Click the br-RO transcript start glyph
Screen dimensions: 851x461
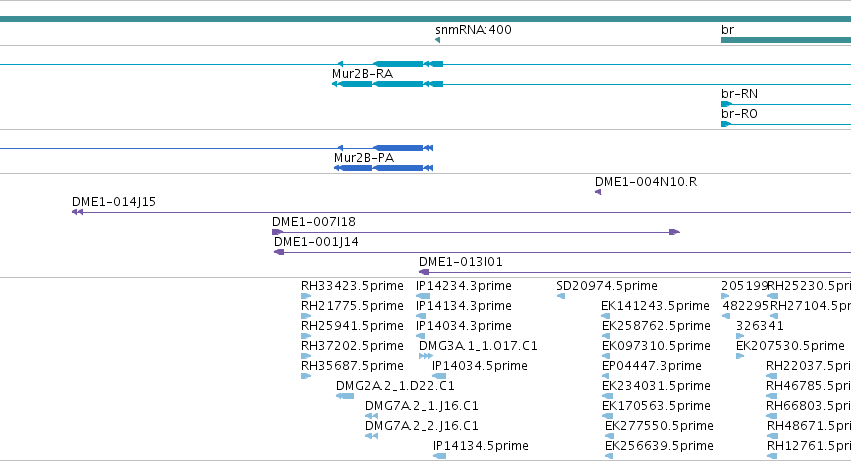pos(726,124)
